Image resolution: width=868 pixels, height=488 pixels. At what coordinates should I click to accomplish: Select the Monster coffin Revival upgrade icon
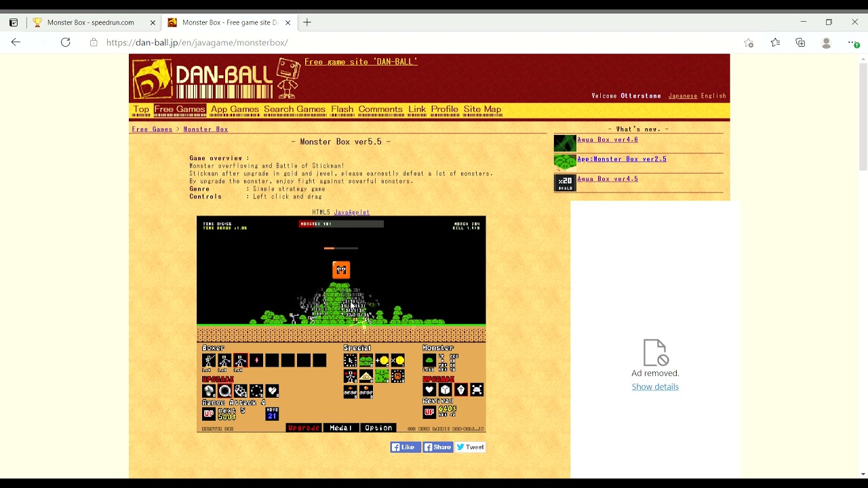pos(461,390)
